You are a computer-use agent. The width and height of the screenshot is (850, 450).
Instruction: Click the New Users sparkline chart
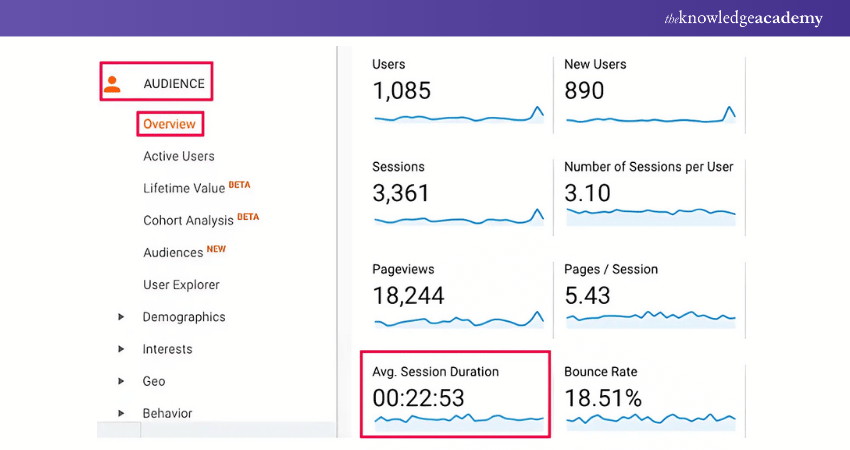(x=650, y=117)
